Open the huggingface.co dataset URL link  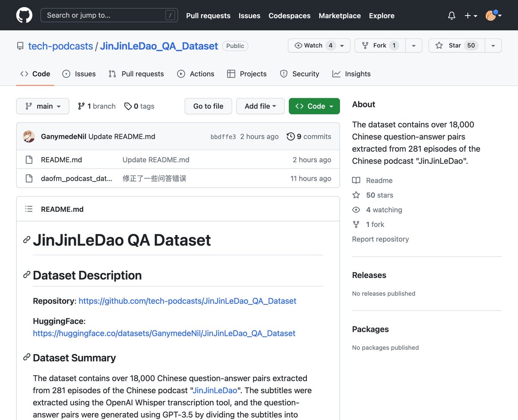pyautogui.click(x=164, y=333)
